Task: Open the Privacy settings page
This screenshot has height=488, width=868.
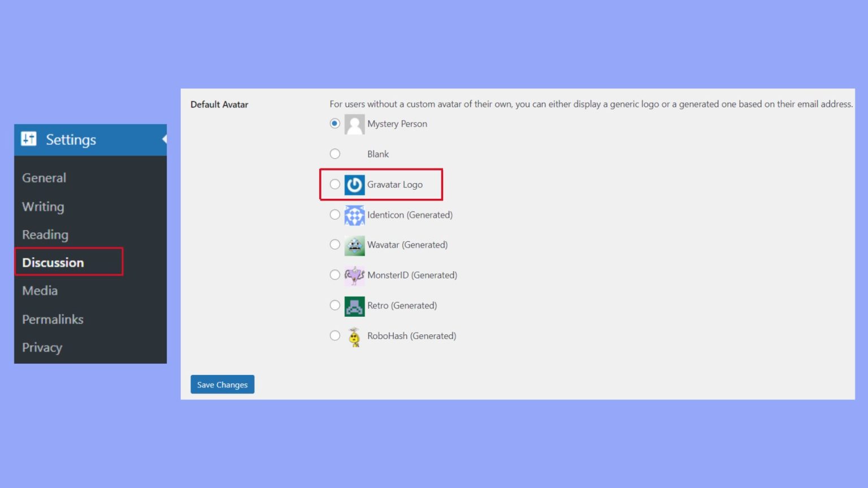Action: click(42, 347)
